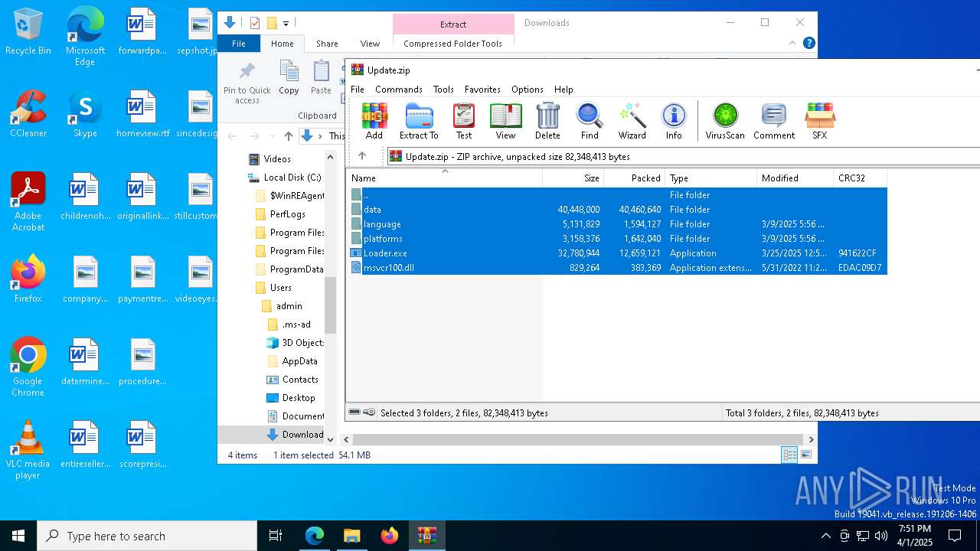Sort by CRC32 column header
The image size is (980, 551).
click(861, 178)
